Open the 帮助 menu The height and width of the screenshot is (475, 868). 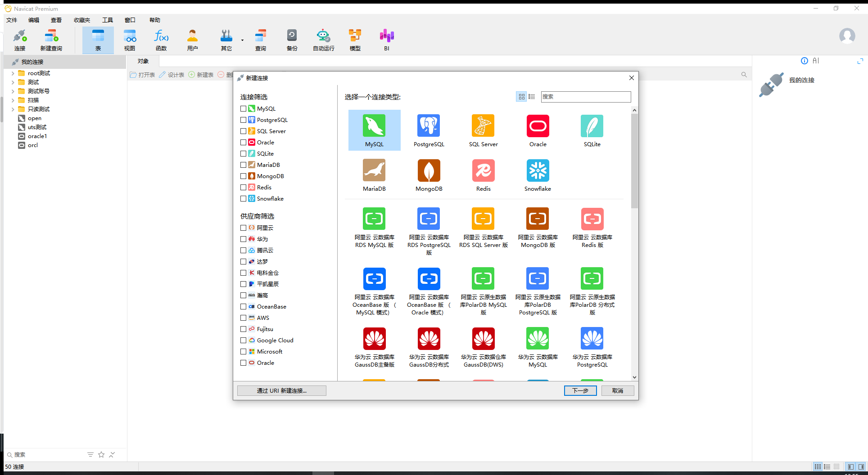[155, 20]
